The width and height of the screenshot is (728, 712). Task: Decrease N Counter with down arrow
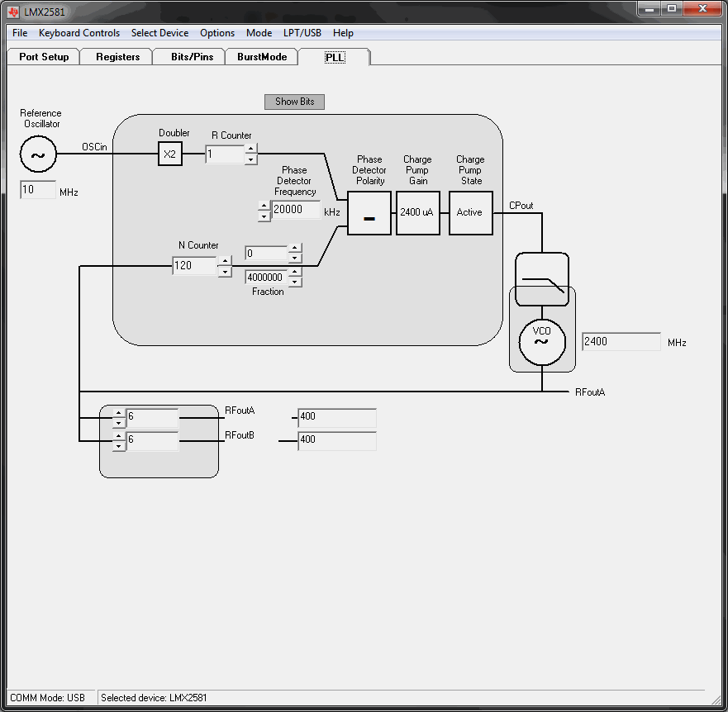click(x=225, y=271)
